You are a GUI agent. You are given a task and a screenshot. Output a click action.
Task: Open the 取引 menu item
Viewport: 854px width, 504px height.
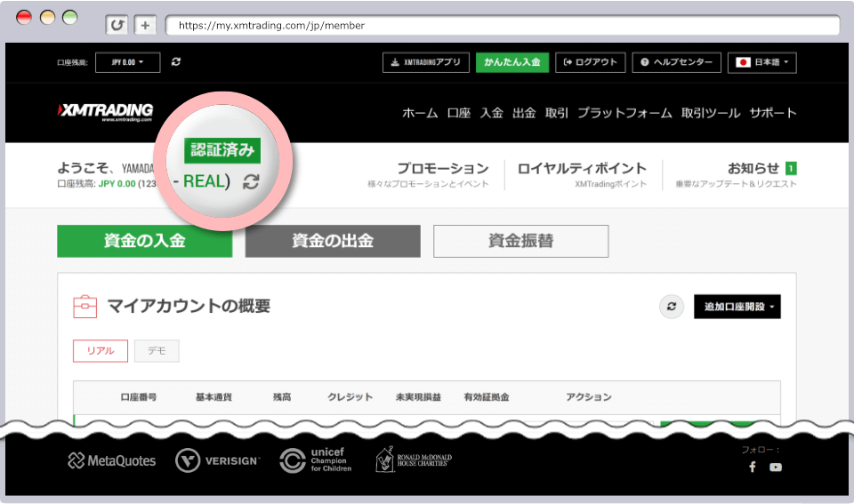pos(557,113)
